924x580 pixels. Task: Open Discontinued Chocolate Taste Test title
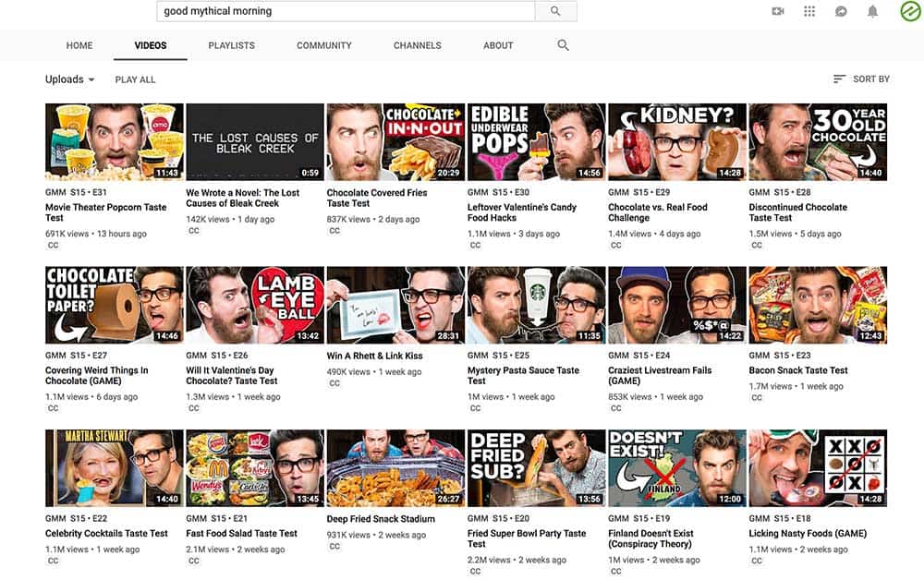[x=798, y=212]
